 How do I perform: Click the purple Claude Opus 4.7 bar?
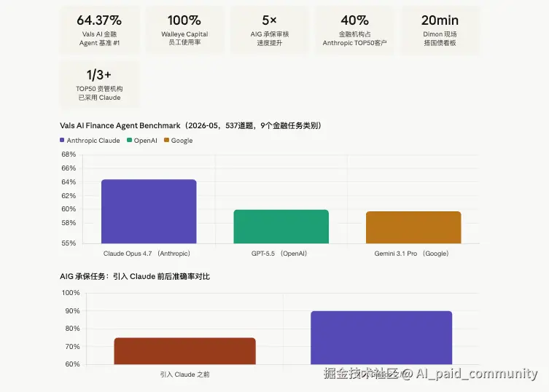click(x=149, y=211)
